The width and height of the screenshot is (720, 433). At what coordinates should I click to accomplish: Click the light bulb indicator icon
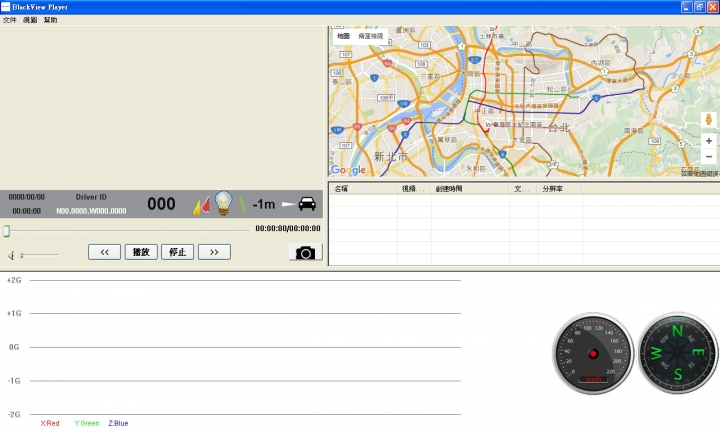click(x=224, y=203)
